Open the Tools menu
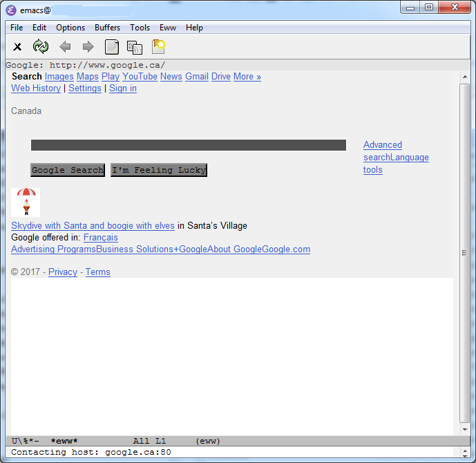This screenshot has width=476, height=463. [140, 28]
